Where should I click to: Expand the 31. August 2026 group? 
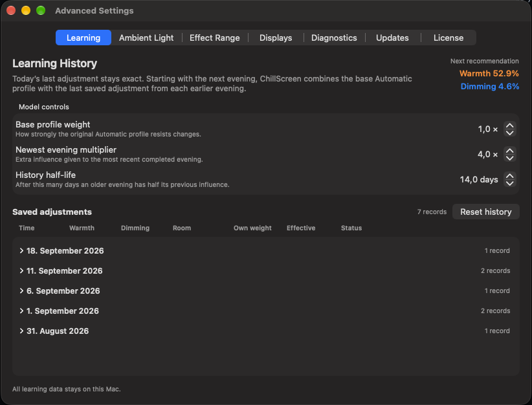click(x=21, y=331)
